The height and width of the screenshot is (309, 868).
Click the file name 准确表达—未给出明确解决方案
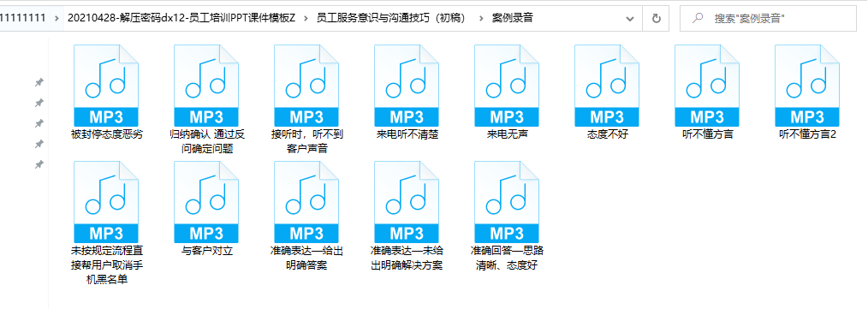(x=407, y=258)
